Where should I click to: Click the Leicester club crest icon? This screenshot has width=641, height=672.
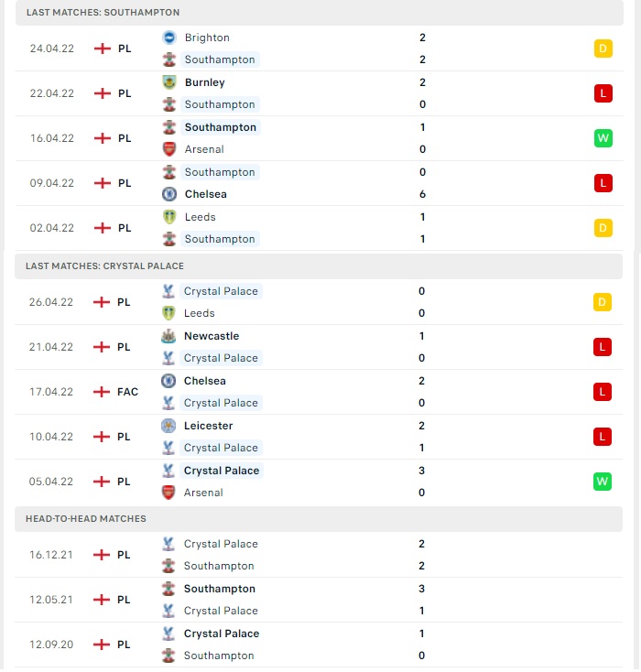coord(168,426)
